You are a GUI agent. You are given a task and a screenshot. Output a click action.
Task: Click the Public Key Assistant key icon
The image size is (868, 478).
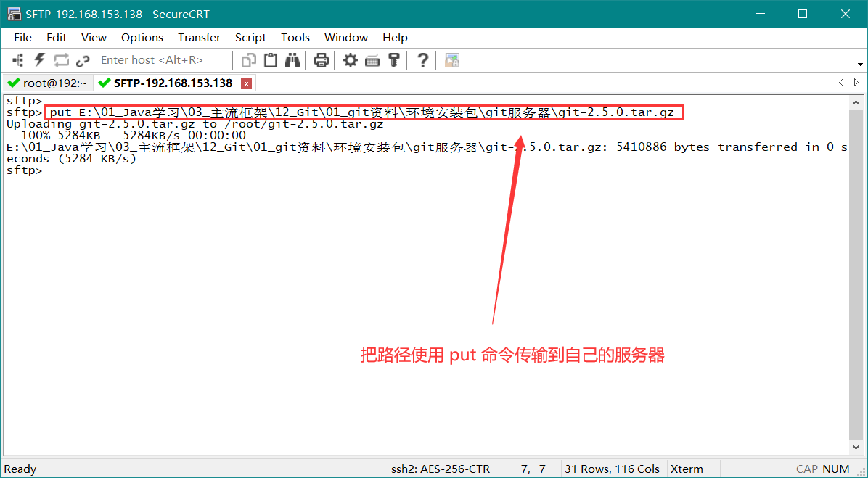point(394,60)
